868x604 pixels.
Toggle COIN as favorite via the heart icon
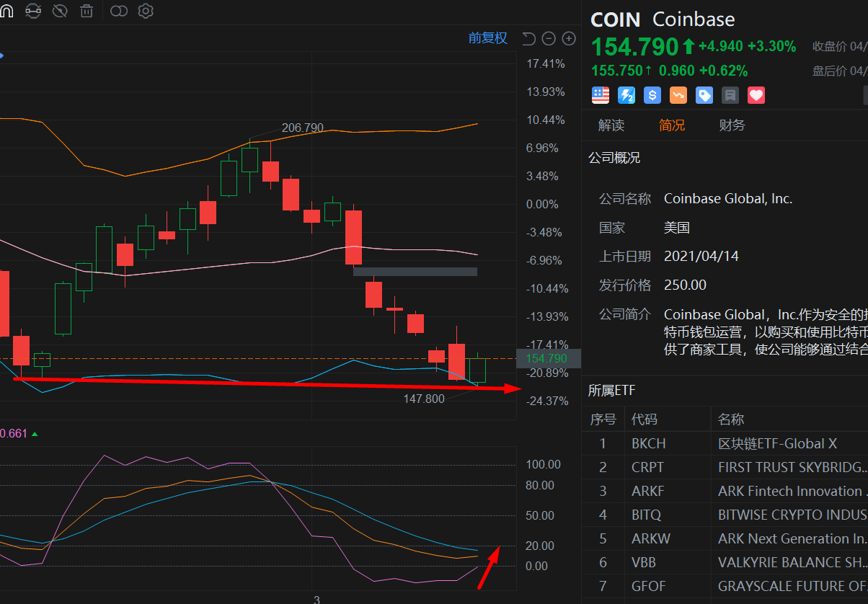(756, 94)
